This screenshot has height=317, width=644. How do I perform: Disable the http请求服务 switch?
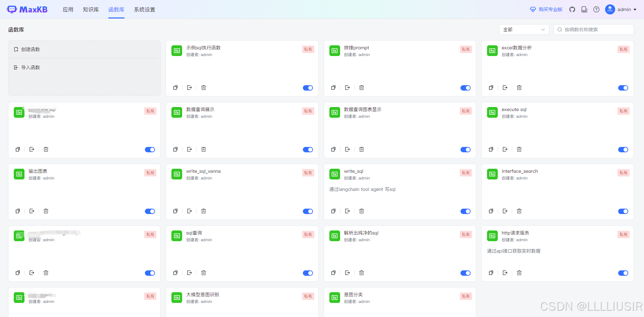623,273
